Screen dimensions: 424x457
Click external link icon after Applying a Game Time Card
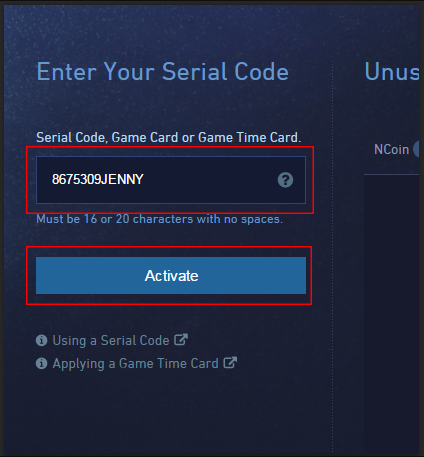coord(230,362)
